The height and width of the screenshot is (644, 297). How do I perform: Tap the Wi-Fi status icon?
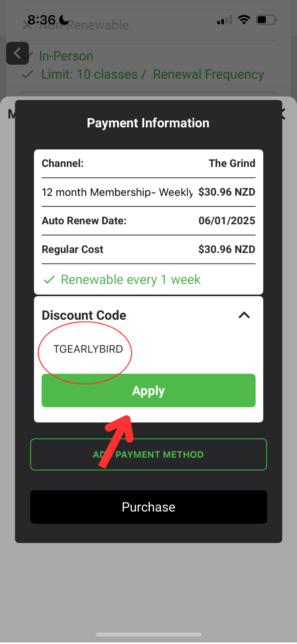click(x=244, y=20)
